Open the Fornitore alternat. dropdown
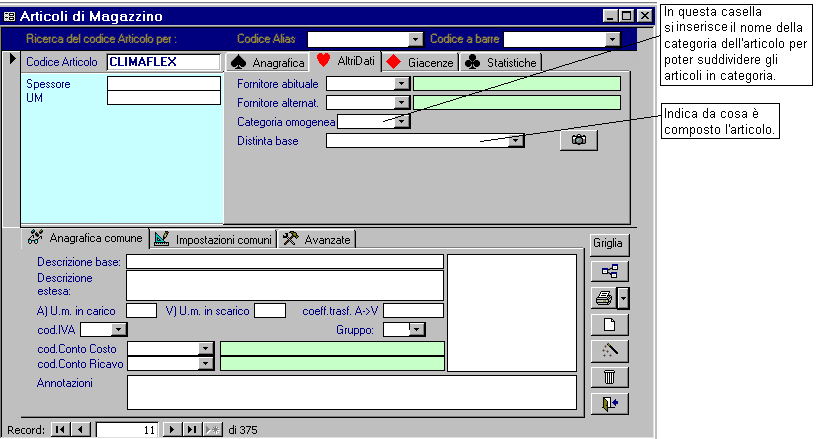Screen dimensions: 819x439 coord(401,102)
